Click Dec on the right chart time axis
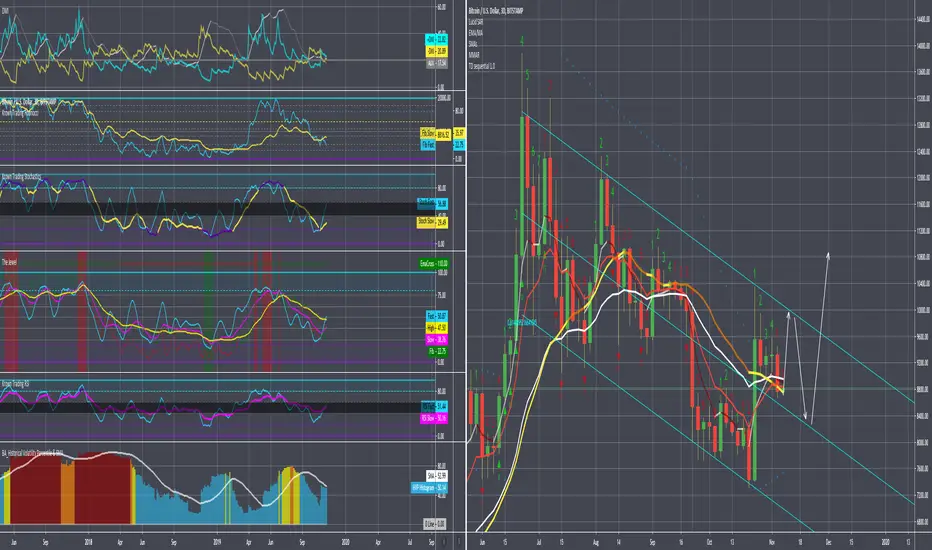Viewport: 932px width, 550px height. click(828, 542)
